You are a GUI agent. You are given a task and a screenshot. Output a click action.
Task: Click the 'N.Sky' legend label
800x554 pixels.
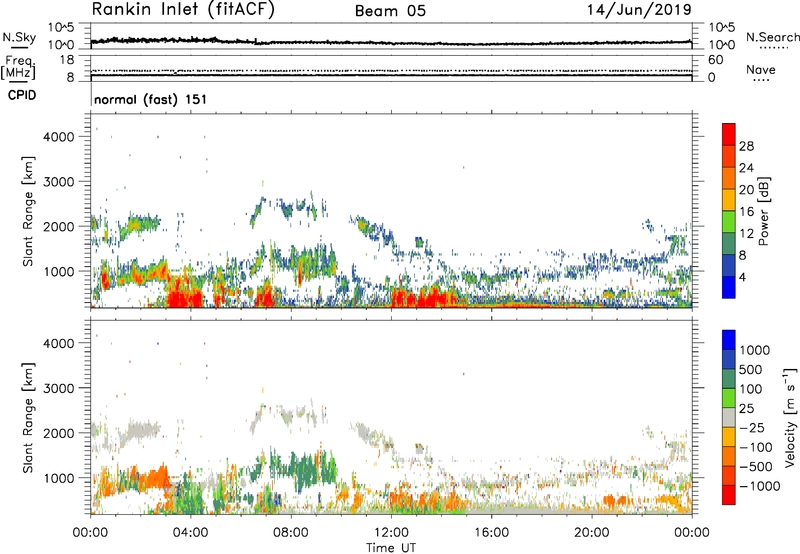[x=19, y=37]
